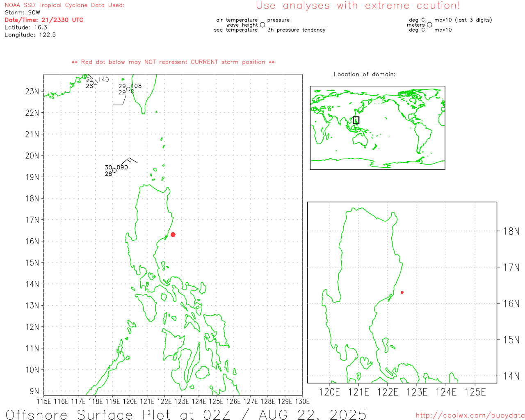Click the '13N' latitude label on main map
Viewport: 525px width, 420px height.
(32, 306)
